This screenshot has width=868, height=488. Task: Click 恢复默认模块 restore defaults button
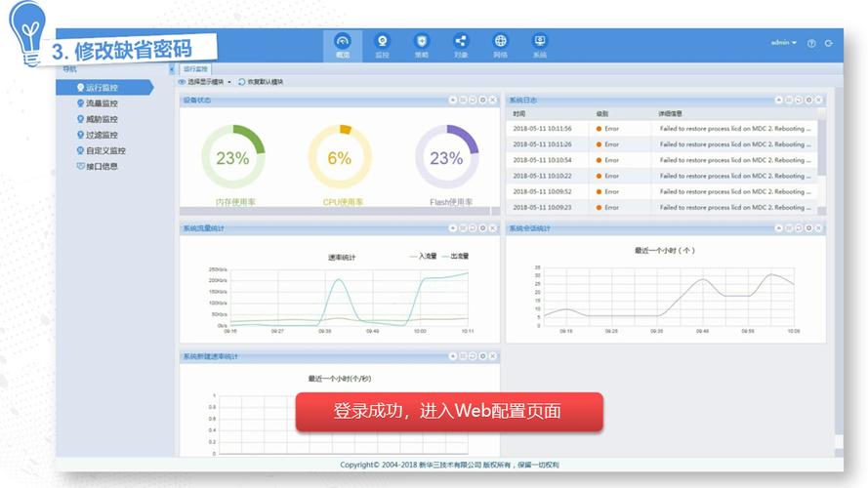coord(261,82)
